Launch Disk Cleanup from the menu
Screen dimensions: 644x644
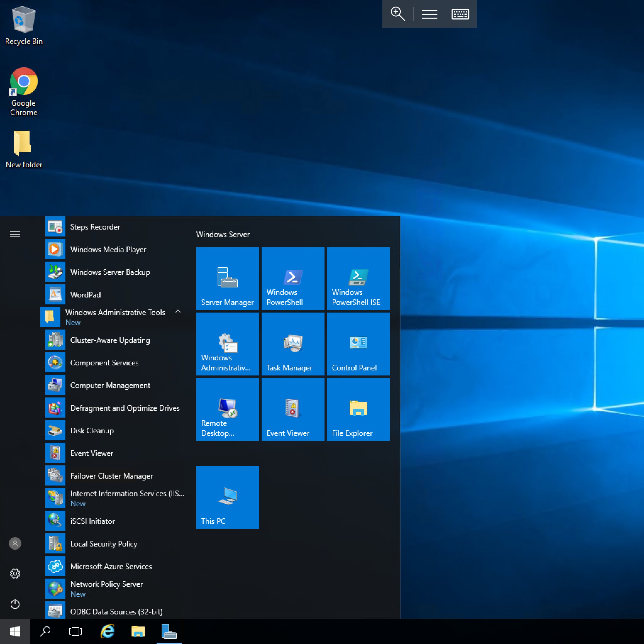coord(92,430)
